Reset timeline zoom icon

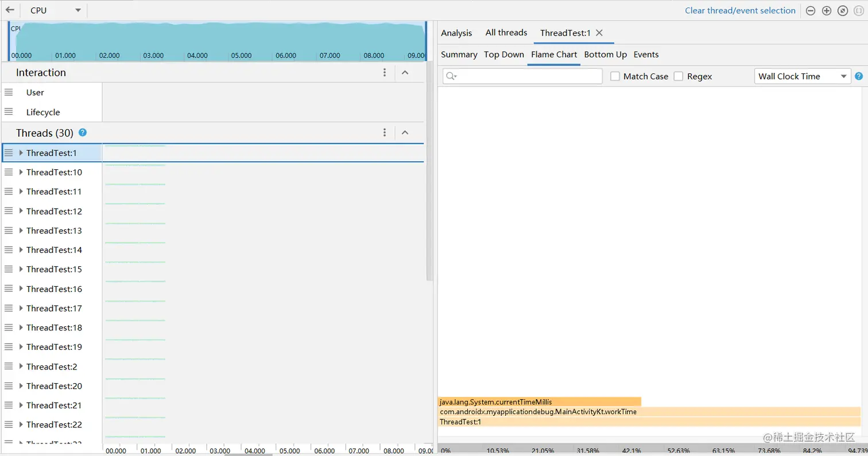pyautogui.click(x=843, y=10)
